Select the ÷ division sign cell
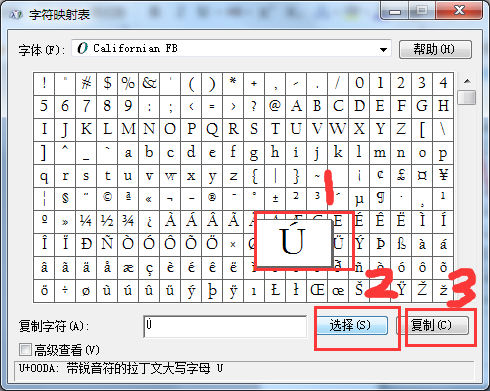The height and width of the screenshot is (391, 490). pyautogui.click(x=65, y=291)
